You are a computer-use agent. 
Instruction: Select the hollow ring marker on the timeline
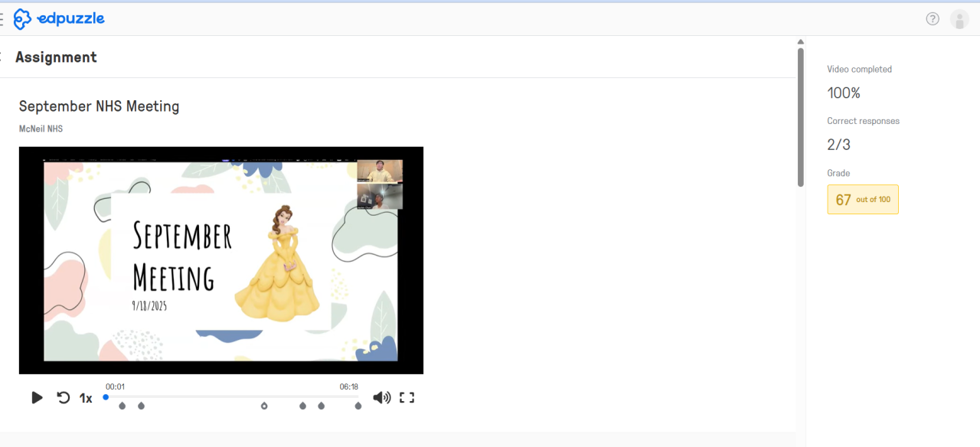point(264,406)
